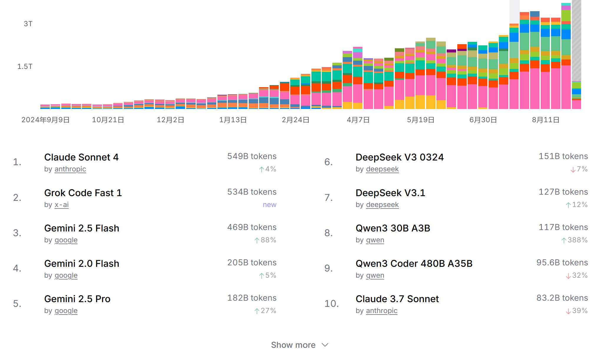Click the 8月11日 axis date label
This screenshot has height=364, width=607.
click(546, 120)
